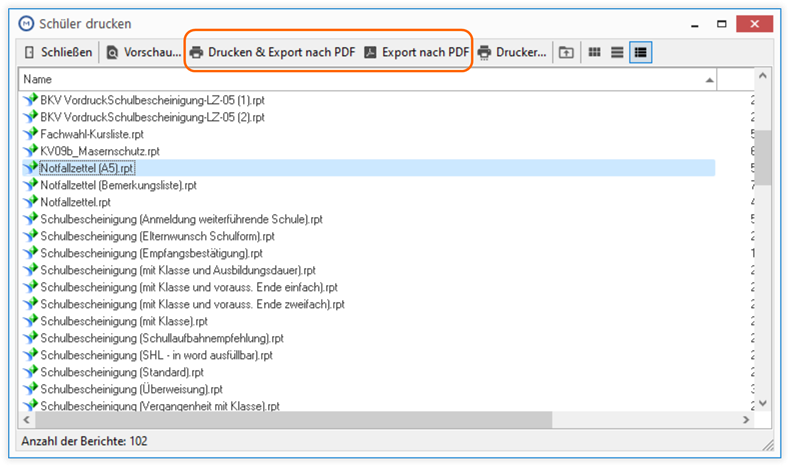This screenshot has width=789, height=466.
Task: Click report icon beside Schulbescheinigung (Standard).rpt
Action: (31, 372)
